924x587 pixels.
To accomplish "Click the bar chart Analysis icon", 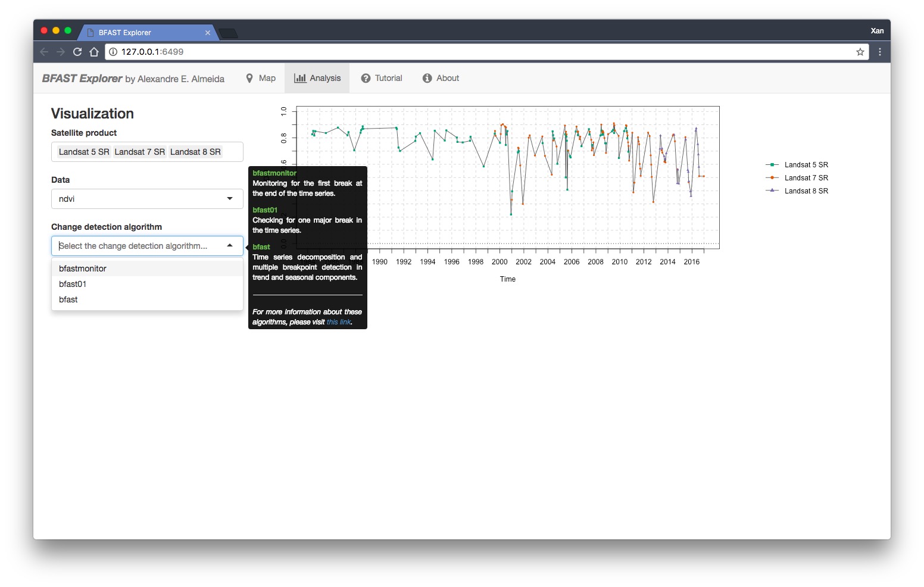I will [x=300, y=78].
